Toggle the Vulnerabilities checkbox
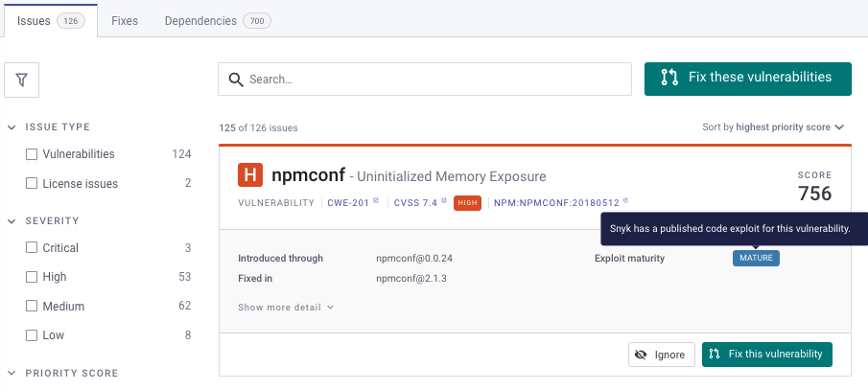Image resolution: width=868 pixels, height=390 pixels. pyautogui.click(x=32, y=154)
